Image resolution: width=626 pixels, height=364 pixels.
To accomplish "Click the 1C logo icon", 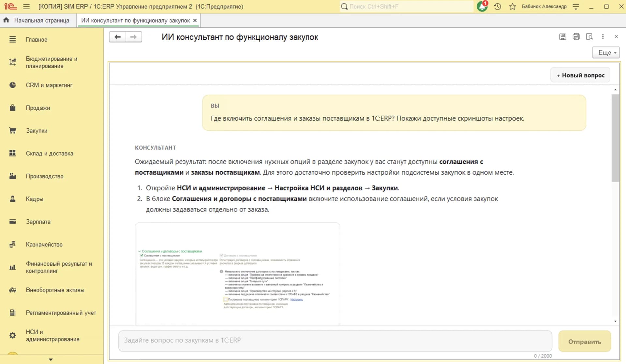I will tap(10, 7).
